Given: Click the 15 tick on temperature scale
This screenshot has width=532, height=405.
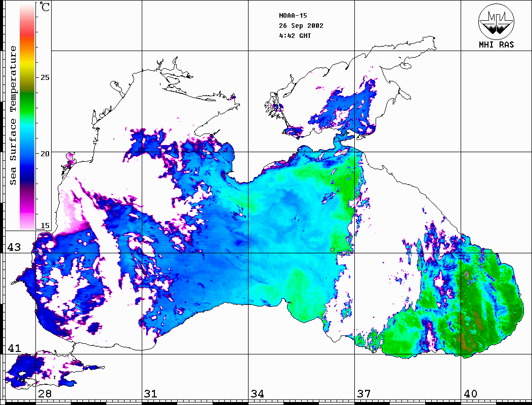Looking at the screenshot, I should click(x=45, y=226).
